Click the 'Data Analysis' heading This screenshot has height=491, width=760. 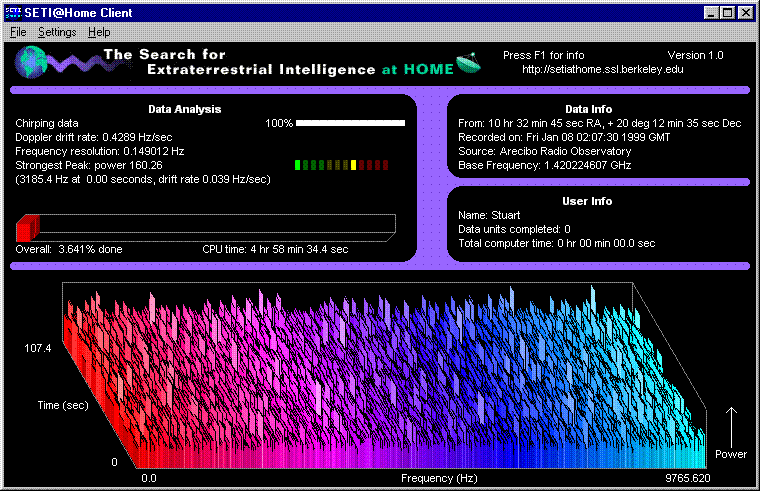coord(185,109)
